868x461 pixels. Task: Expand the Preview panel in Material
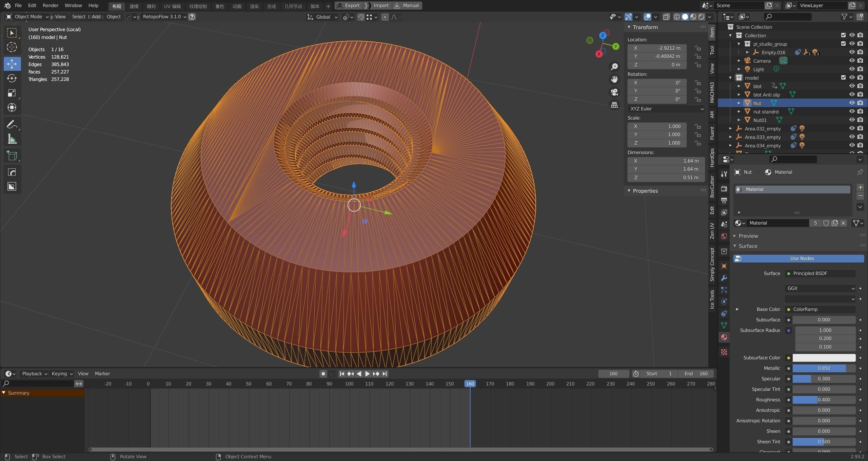coord(748,236)
